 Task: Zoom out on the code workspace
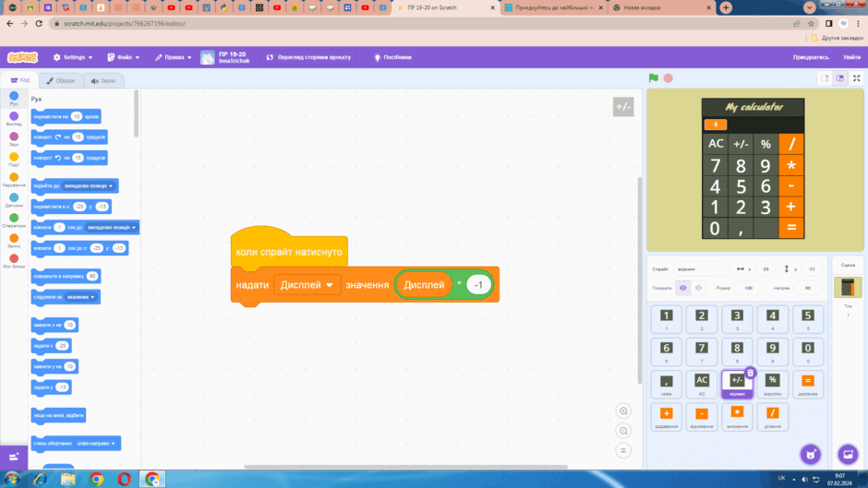(x=623, y=431)
